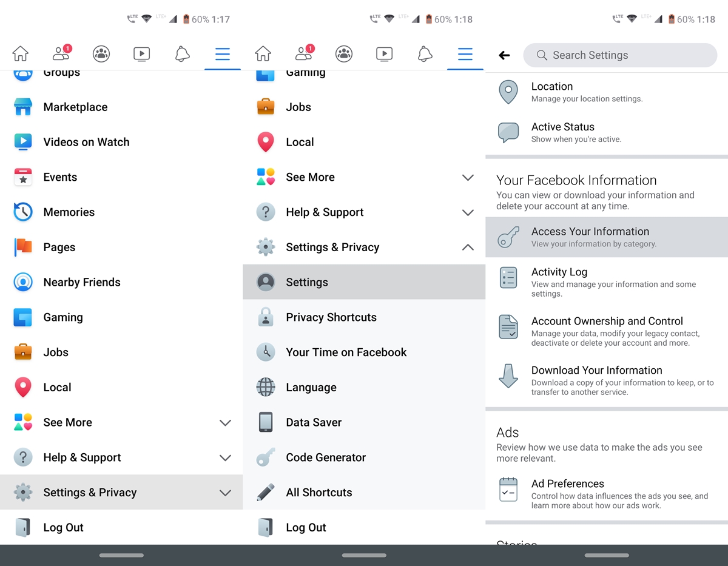The image size is (728, 566).
Task: Open Local pin icon in the left screen
Action: (23, 388)
